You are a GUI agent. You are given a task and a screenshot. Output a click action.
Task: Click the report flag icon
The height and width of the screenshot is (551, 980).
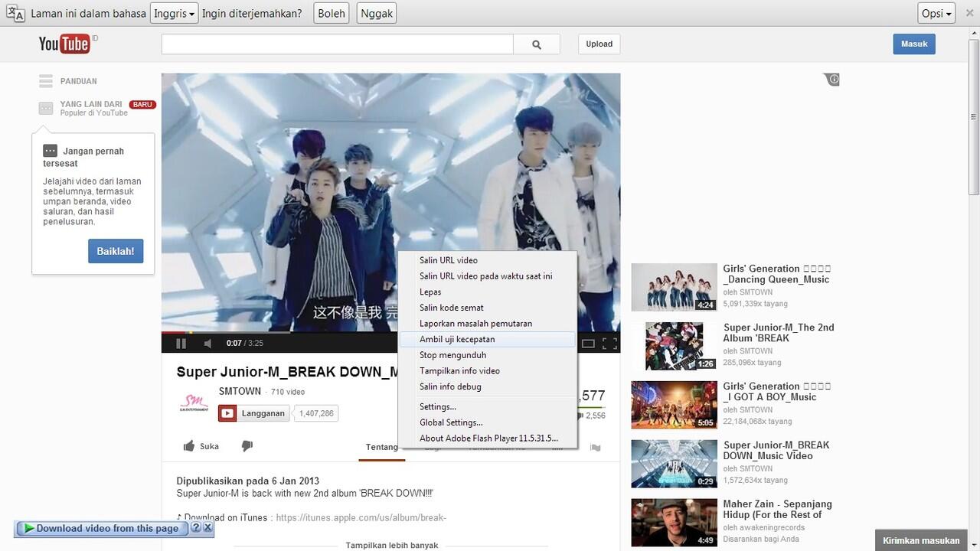point(596,447)
